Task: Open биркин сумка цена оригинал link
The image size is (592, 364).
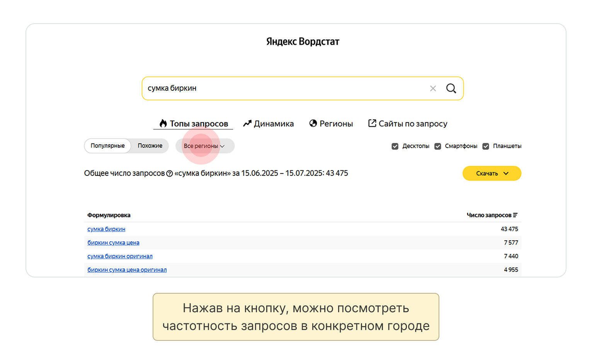Action: coord(127,270)
